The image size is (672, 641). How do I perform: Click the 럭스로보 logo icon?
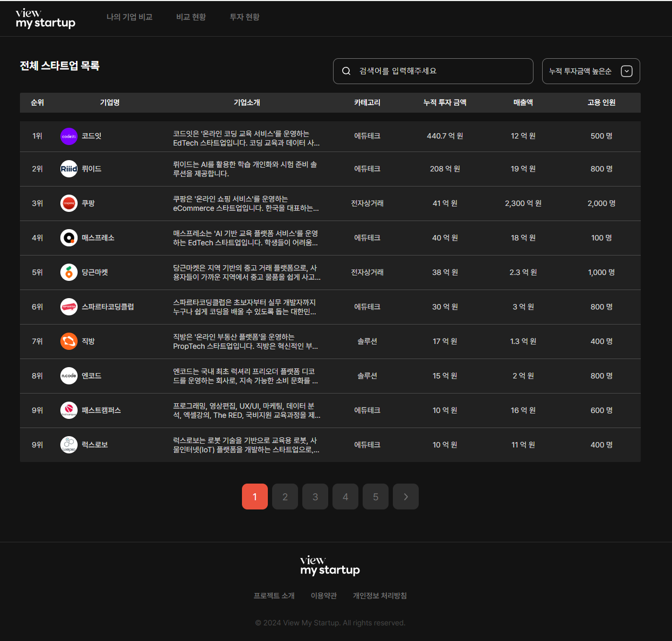click(69, 445)
